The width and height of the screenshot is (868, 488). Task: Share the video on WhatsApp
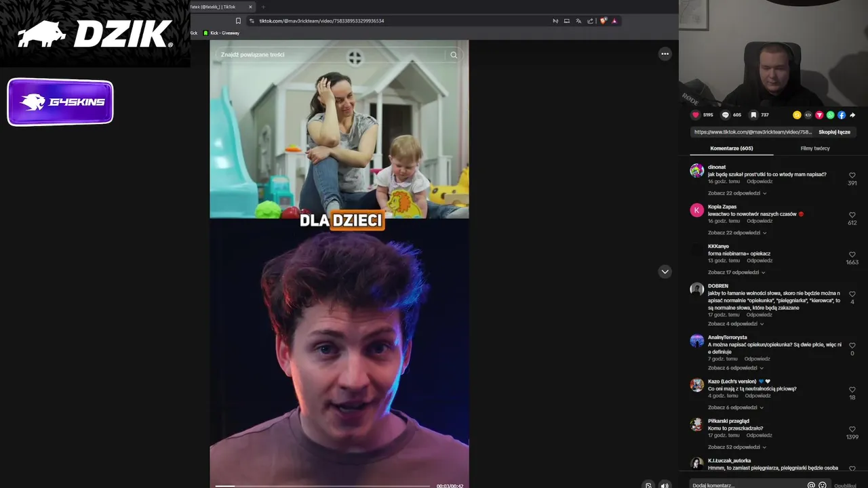pos(830,115)
